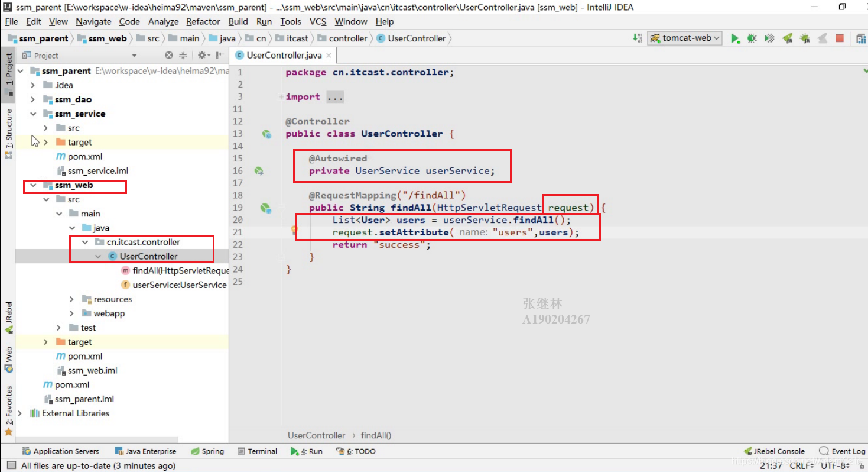Expand the ssm_dao module

tap(33, 99)
